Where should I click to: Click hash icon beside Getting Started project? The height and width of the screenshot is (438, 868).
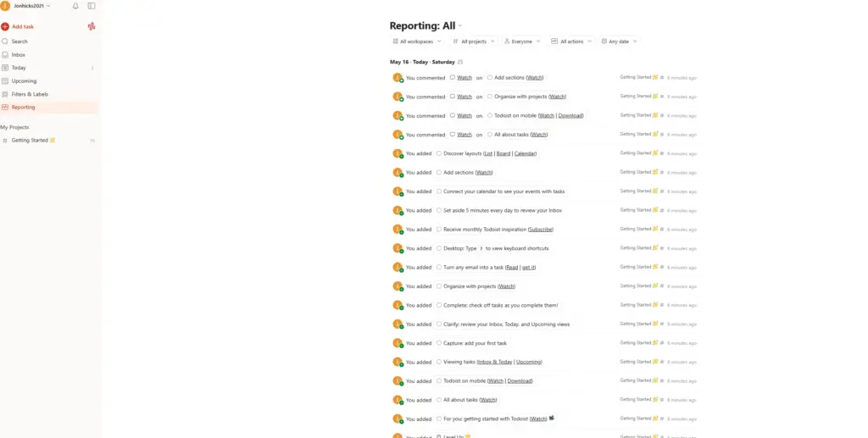(x=5, y=141)
